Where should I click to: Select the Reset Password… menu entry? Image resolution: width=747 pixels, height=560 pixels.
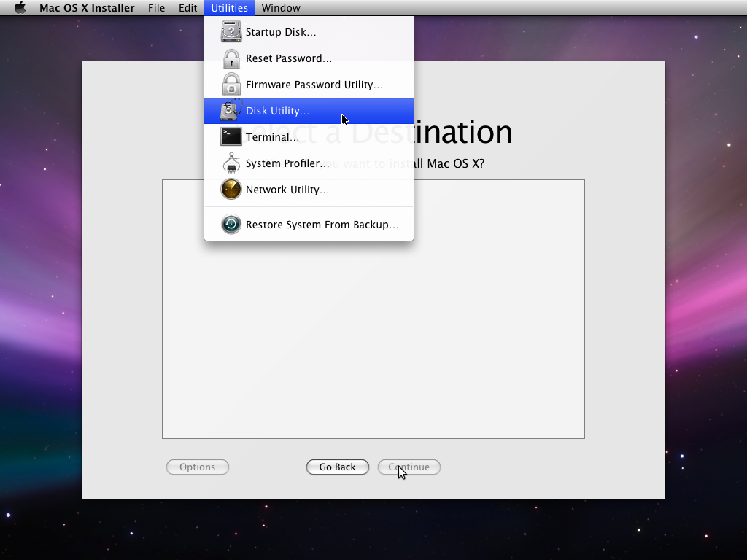tap(289, 58)
